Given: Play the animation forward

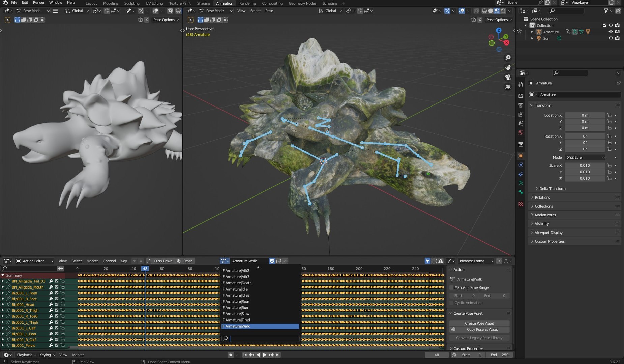Looking at the screenshot, I should click(265, 355).
